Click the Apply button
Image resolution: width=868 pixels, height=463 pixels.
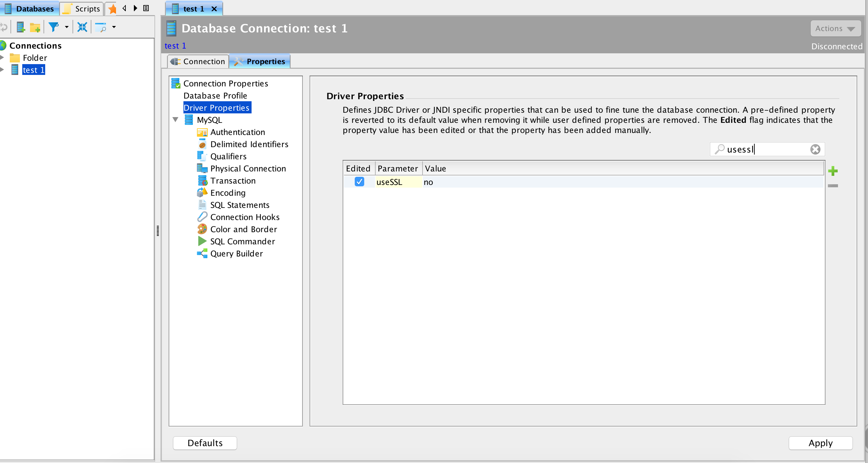click(x=820, y=443)
